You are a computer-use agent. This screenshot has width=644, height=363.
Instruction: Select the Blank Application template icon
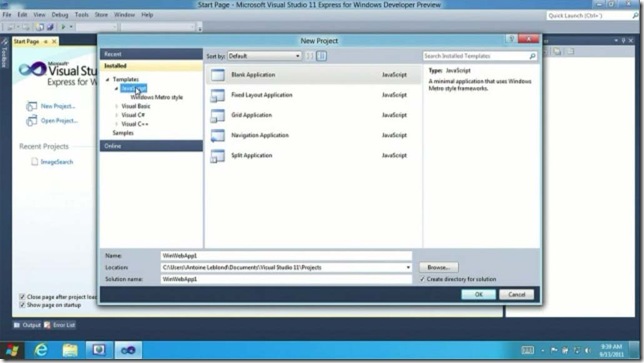(218, 75)
